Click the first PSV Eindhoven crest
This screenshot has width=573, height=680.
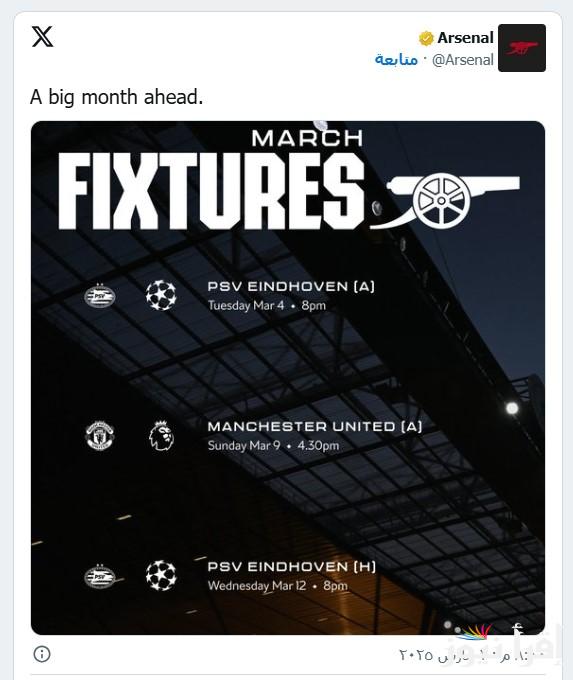pyautogui.click(x=100, y=296)
